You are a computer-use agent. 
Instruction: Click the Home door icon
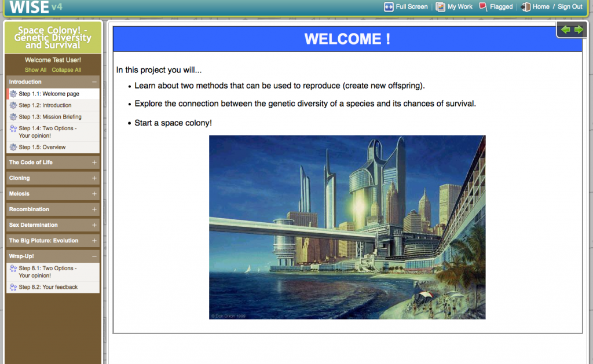tap(526, 7)
